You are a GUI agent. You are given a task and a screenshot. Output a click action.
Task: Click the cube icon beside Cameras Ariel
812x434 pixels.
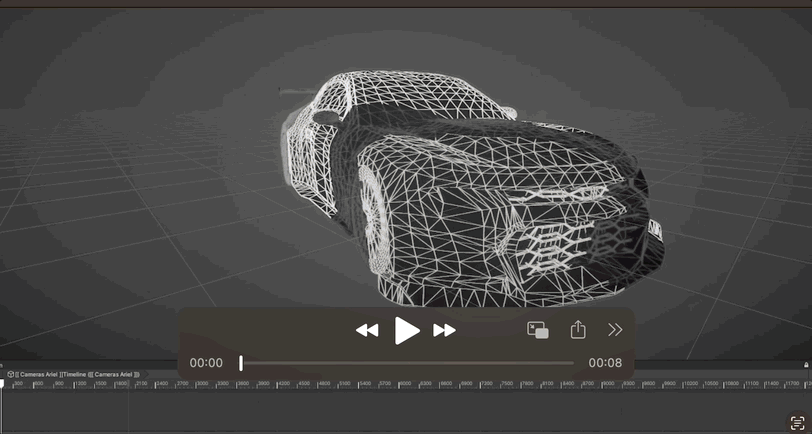10,374
